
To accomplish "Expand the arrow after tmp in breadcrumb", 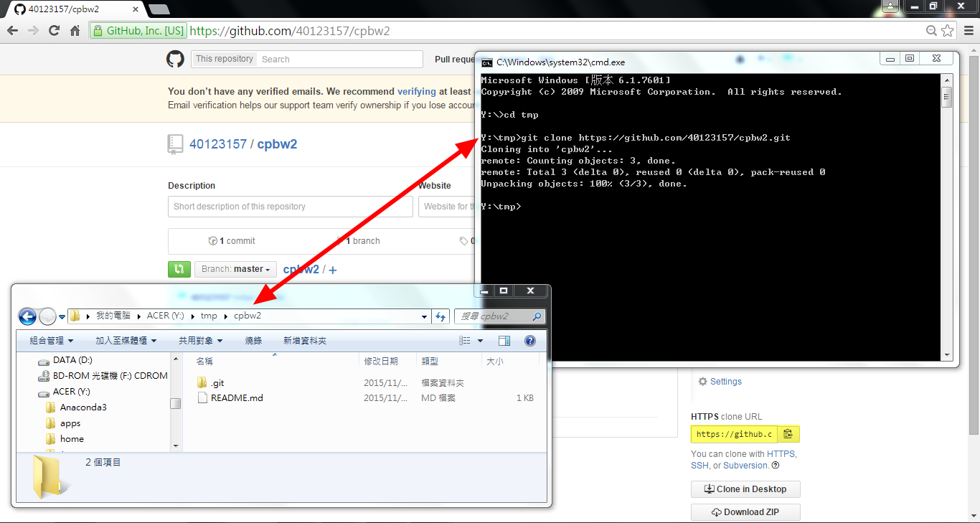I will tap(225, 316).
